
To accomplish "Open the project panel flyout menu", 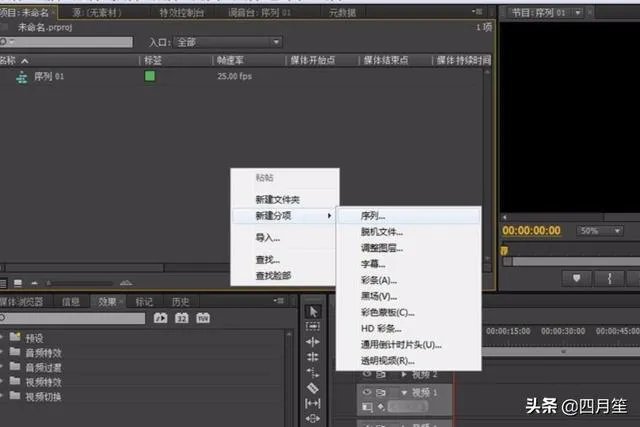I will 477,12.
